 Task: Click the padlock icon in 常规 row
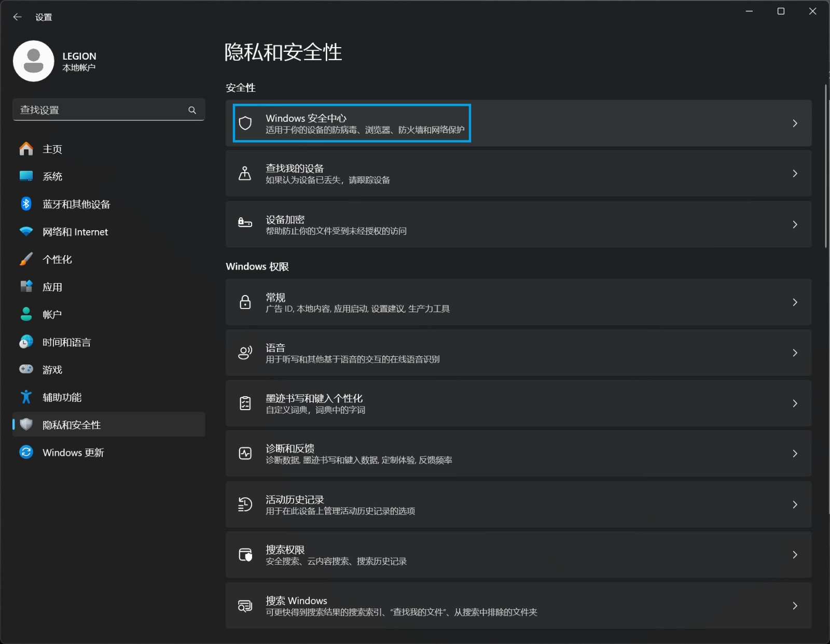pos(245,302)
